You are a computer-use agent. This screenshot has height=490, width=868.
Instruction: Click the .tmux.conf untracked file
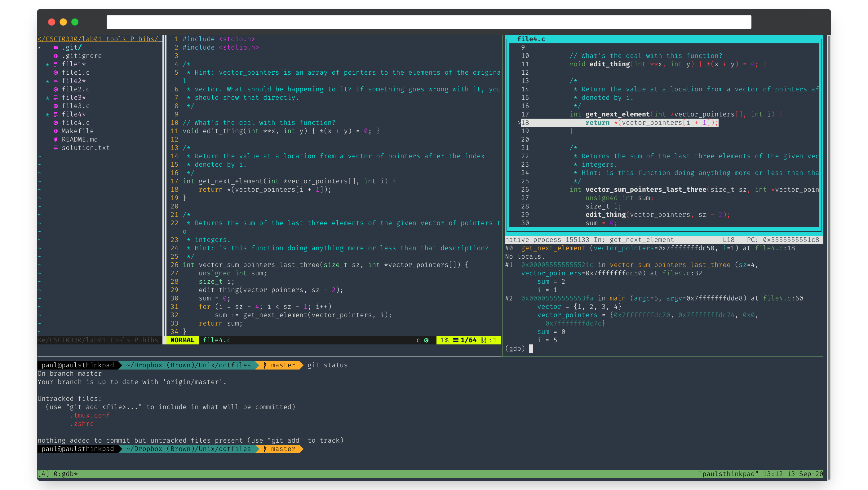click(x=90, y=416)
